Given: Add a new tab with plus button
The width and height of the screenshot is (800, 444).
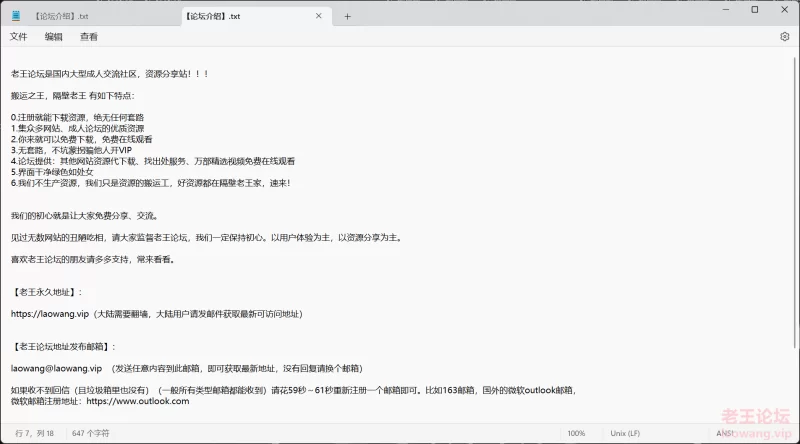Looking at the screenshot, I should pos(347,16).
